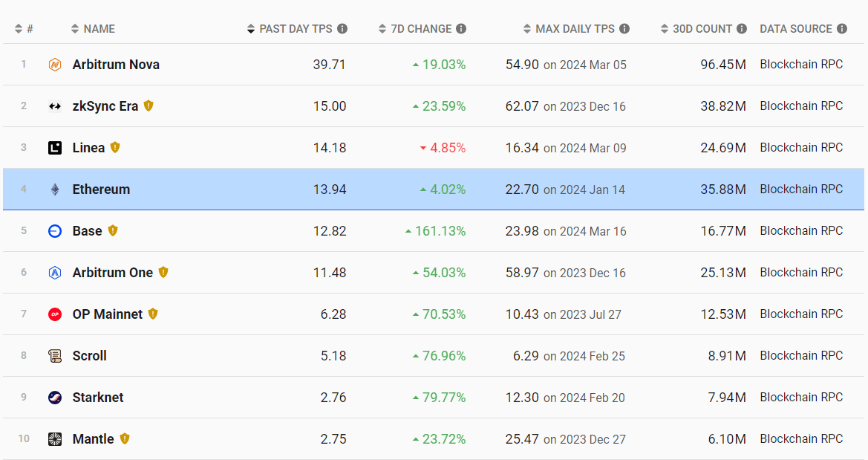Sort table by rank number column
868x460 pixels.
click(24, 29)
